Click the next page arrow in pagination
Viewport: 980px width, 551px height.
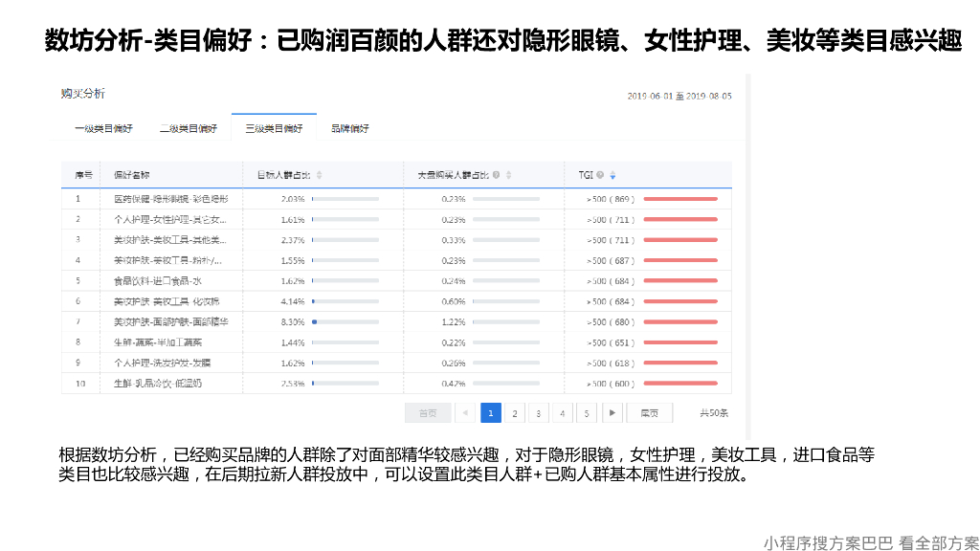click(612, 412)
